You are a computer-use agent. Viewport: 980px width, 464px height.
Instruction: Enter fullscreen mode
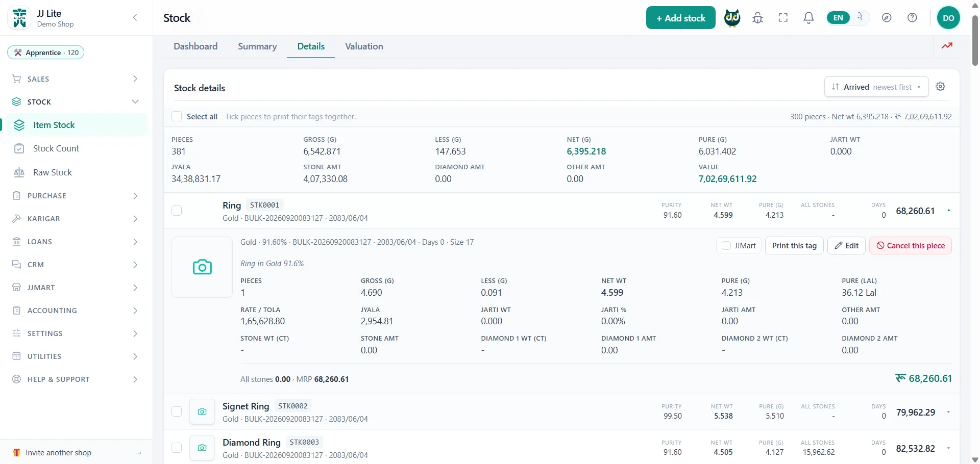coord(783,18)
